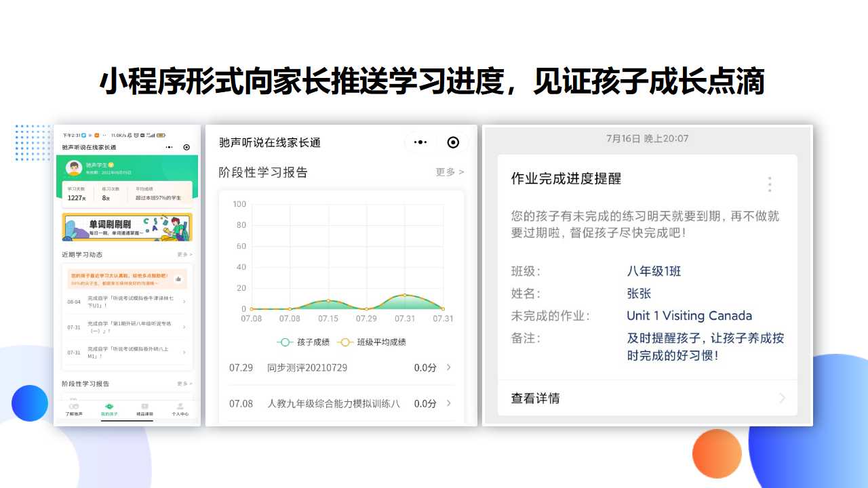
Task: Click the Unit 1 Visiting Canada text
Action: [x=690, y=316]
